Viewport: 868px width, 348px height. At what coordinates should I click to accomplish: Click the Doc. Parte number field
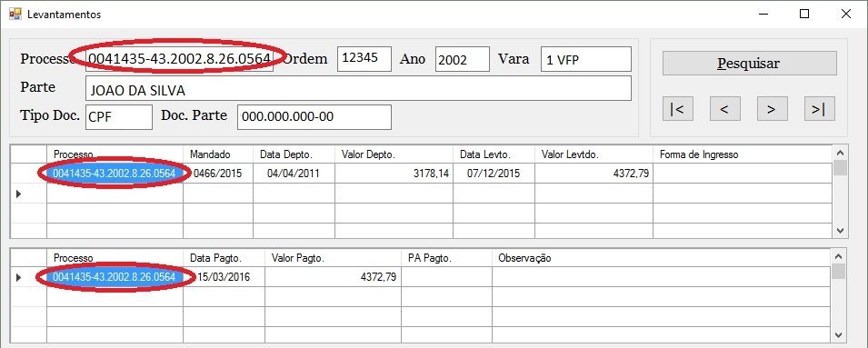coord(314,117)
